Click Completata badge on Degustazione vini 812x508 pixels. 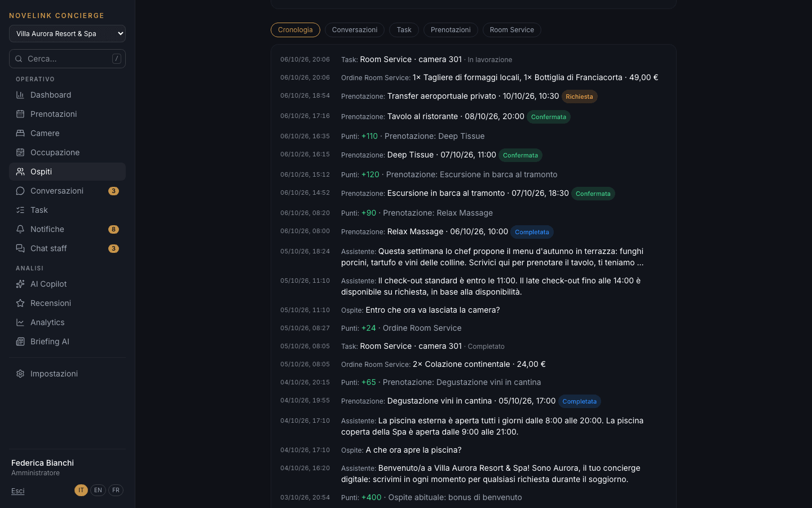[x=579, y=401]
